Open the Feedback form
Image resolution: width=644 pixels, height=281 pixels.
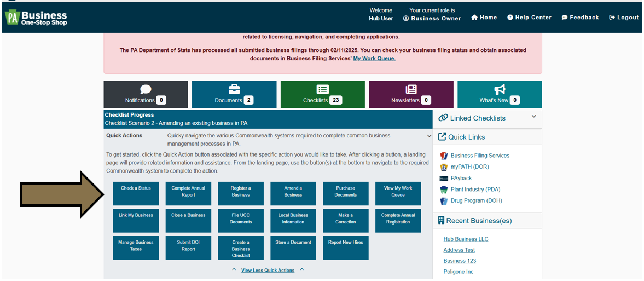pyautogui.click(x=581, y=18)
